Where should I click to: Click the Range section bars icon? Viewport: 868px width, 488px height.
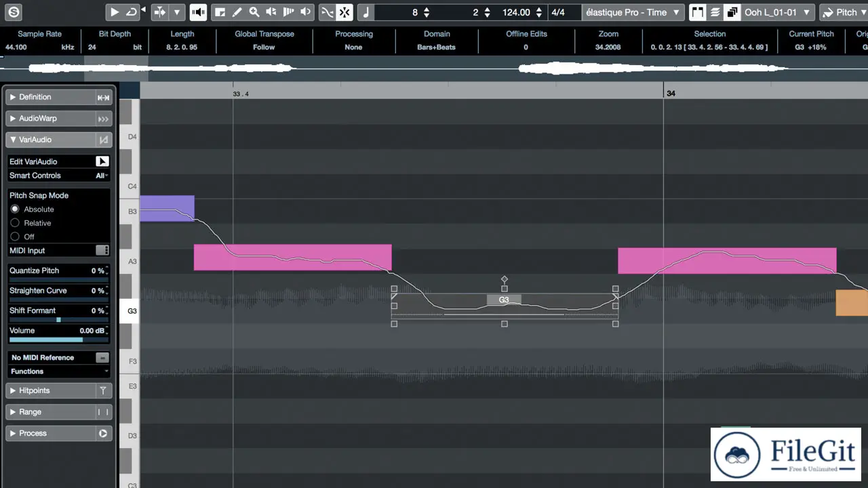click(x=103, y=412)
